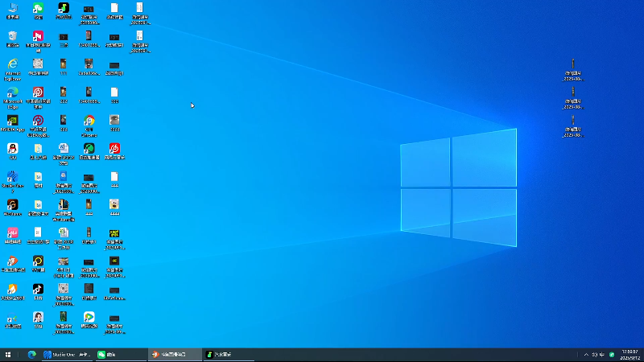Open the Windows Start menu

tap(8, 355)
